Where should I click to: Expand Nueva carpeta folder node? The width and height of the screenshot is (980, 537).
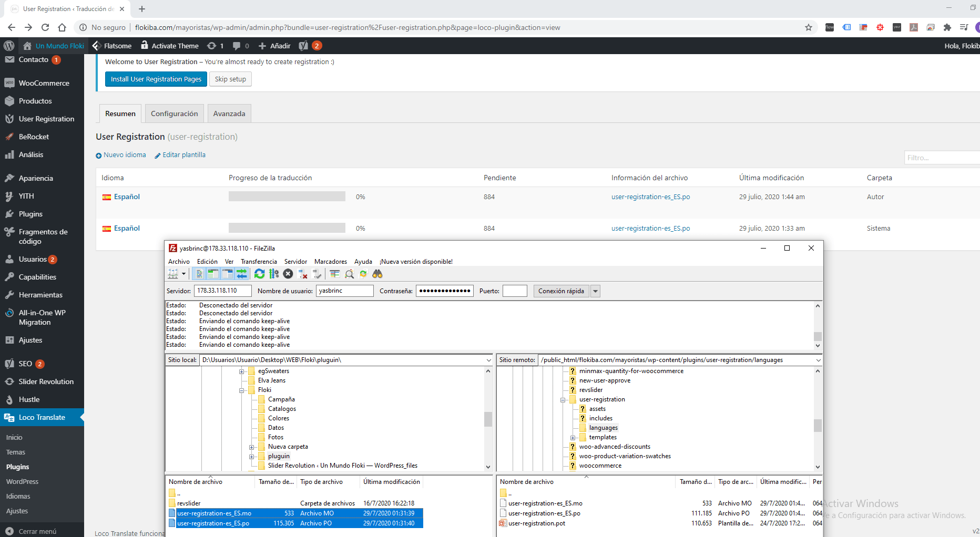[252, 447]
